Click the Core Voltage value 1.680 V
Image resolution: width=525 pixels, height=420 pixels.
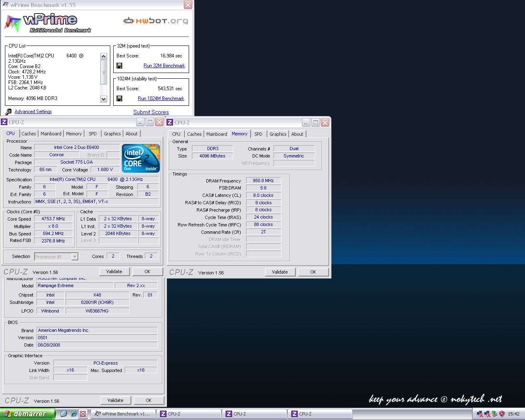105,169
